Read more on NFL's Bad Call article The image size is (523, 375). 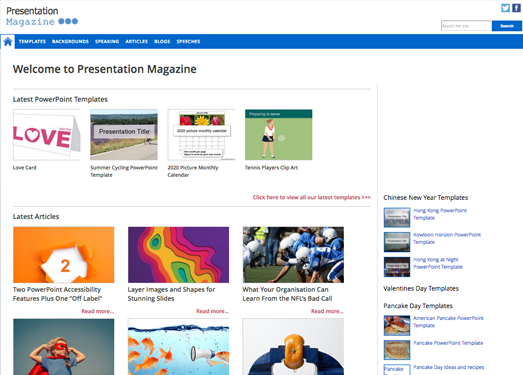click(327, 311)
